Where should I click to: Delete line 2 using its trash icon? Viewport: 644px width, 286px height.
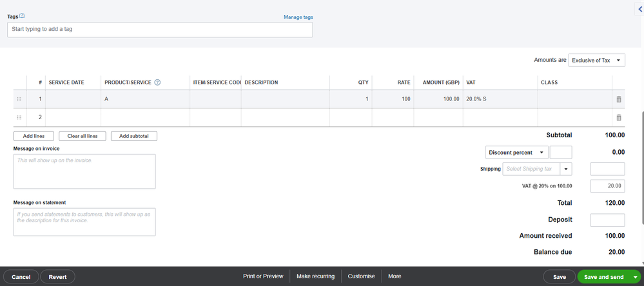tap(618, 117)
